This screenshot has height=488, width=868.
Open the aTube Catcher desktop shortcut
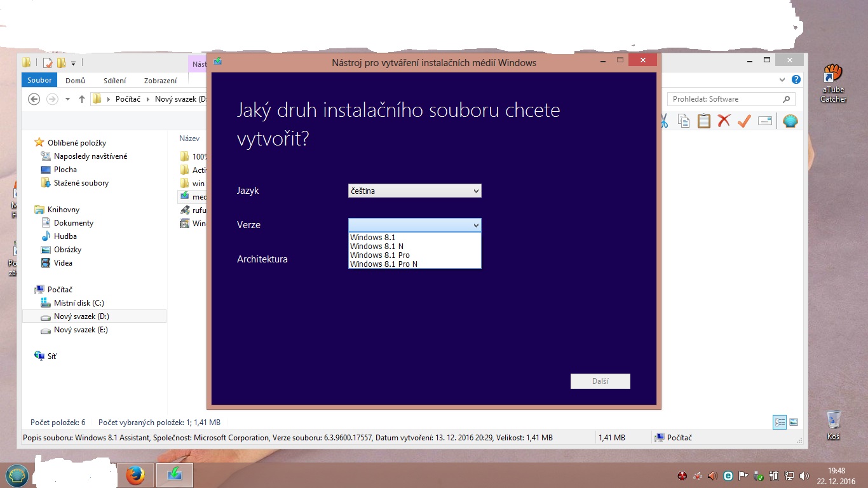tap(833, 83)
